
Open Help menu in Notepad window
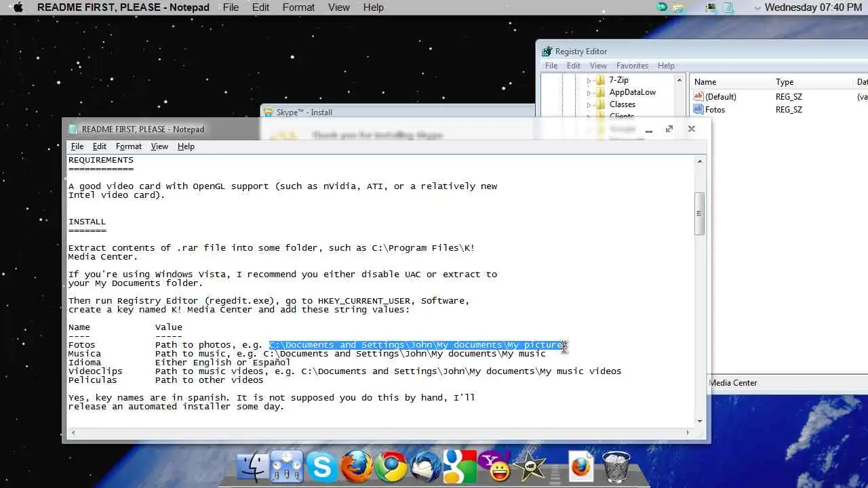(x=186, y=146)
